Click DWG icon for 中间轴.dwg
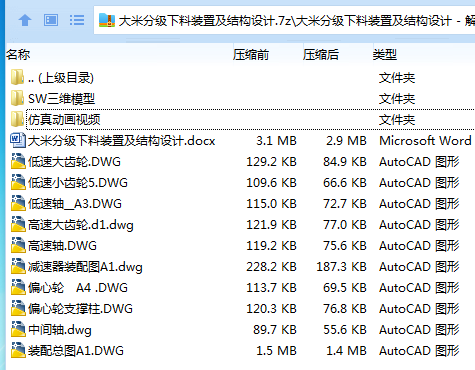This screenshot has height=370, width=475. [18, 330]
